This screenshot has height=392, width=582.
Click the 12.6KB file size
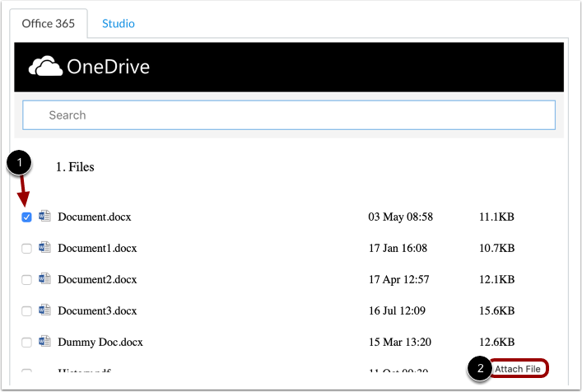coord(496,342)
